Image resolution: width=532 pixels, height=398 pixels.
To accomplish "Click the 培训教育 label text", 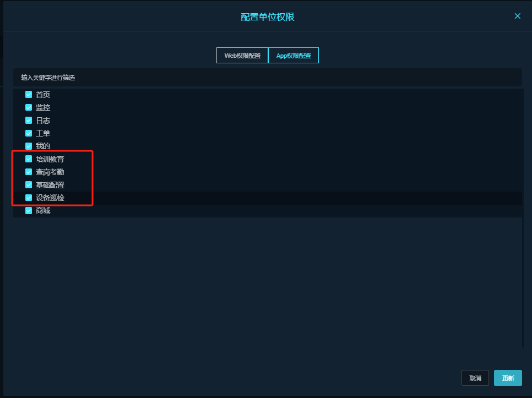I will point(50,159).
